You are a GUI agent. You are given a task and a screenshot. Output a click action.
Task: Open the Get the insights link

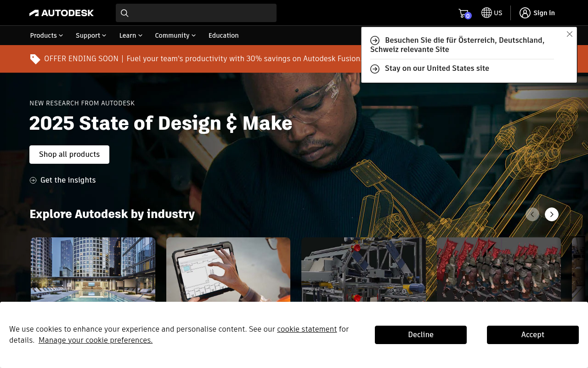click(68, 180)
